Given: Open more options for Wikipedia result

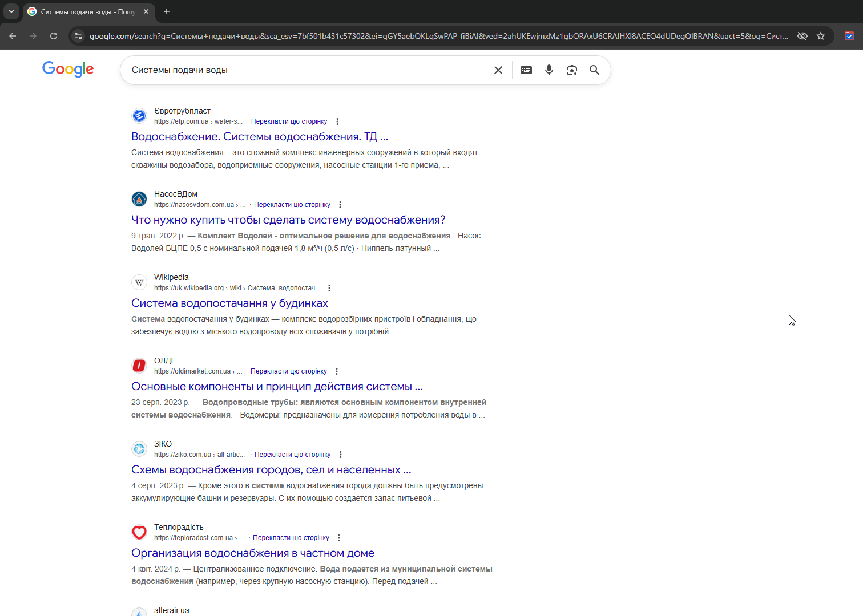Looking at the screenshot, I should tap(329, 288).
